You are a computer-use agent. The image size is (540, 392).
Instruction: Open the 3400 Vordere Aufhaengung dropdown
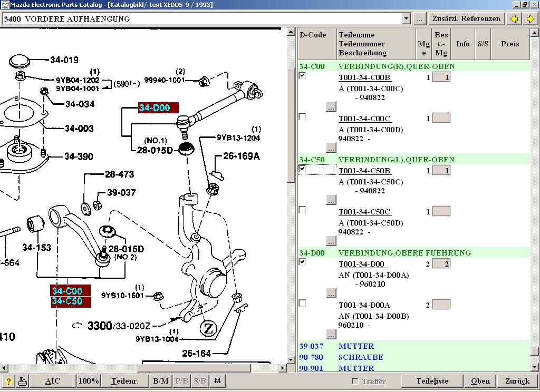[406, 19]
